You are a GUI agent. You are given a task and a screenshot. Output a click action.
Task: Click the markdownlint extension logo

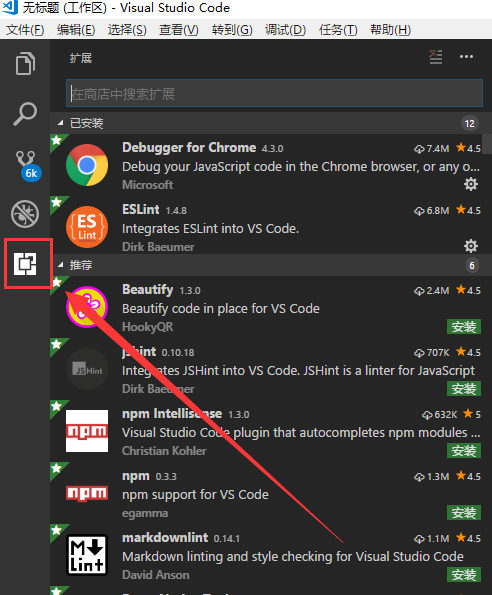87,555
